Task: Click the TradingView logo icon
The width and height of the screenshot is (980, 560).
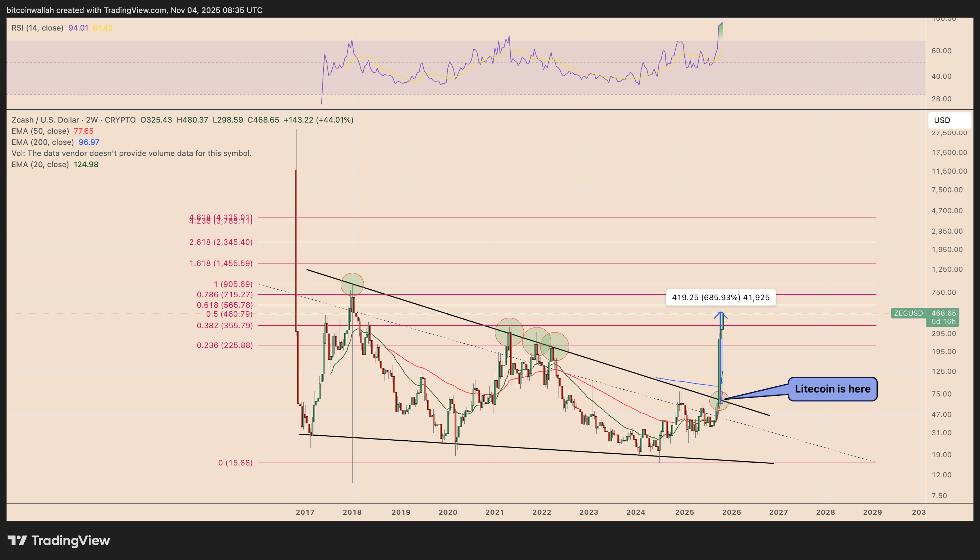Action: tap(17, 540)
